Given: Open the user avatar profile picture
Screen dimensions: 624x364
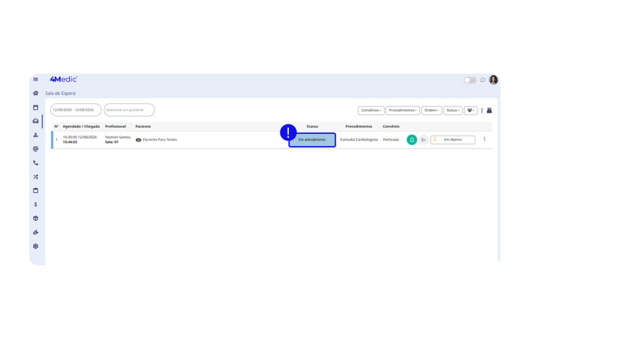Looking at the screenshot, I should [494, 80].
